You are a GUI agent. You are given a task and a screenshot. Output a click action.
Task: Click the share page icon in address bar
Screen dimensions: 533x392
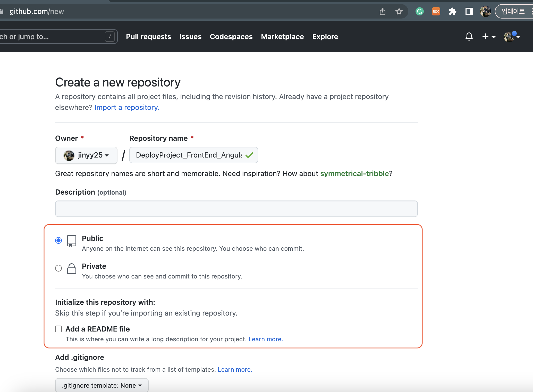coord(383,11)
